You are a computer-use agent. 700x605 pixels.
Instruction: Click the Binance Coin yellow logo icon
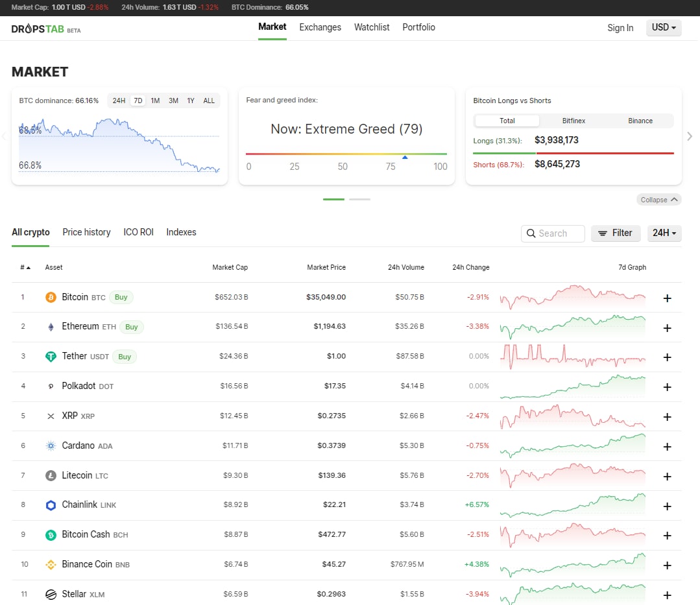pos(51,565)
